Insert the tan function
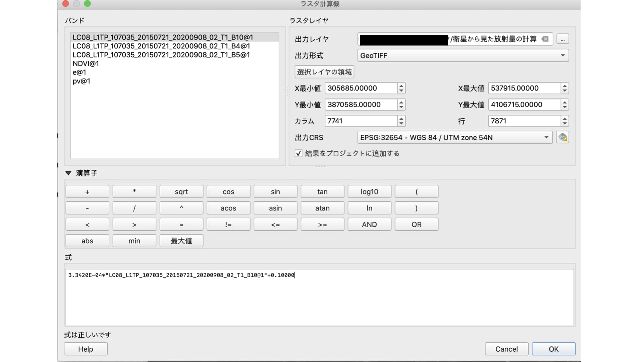 (x=322, y=192)
